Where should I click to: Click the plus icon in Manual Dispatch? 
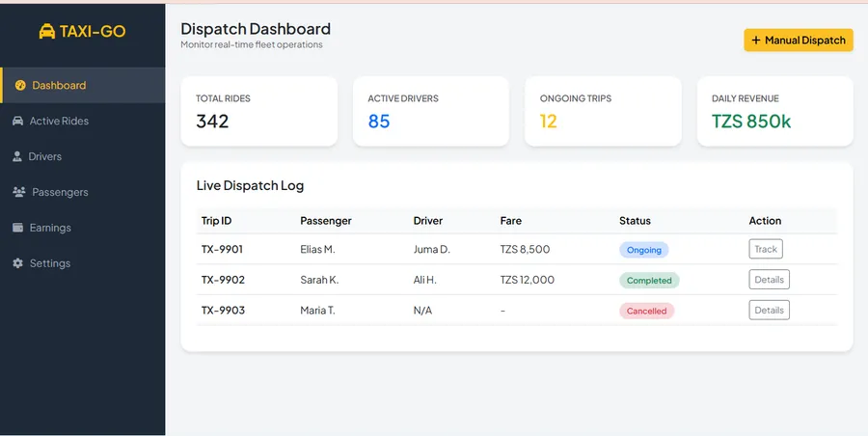tap(755, 40)
